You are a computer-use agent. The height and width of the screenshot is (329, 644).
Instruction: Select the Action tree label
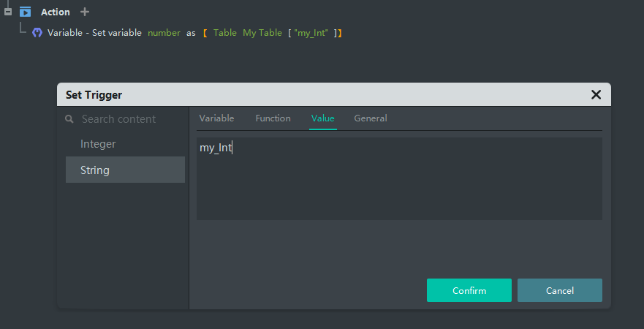coord(56,12)
